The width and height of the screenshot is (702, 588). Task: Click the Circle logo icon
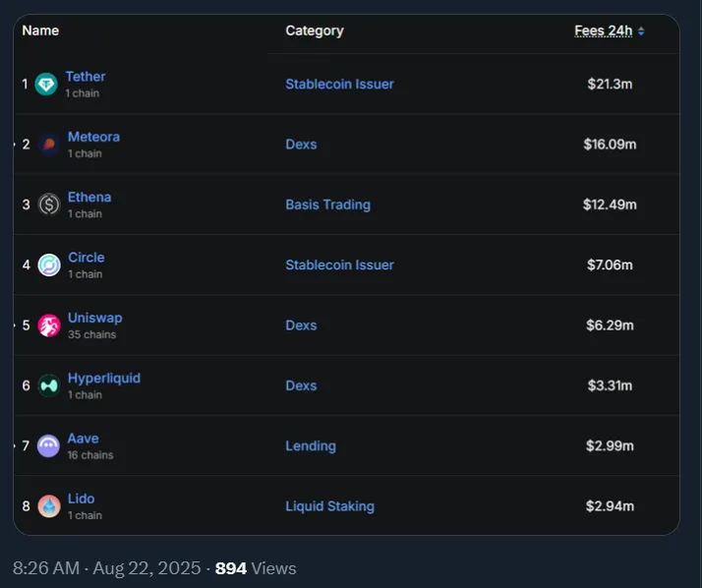pyautogui.click(x=48, y=265)
